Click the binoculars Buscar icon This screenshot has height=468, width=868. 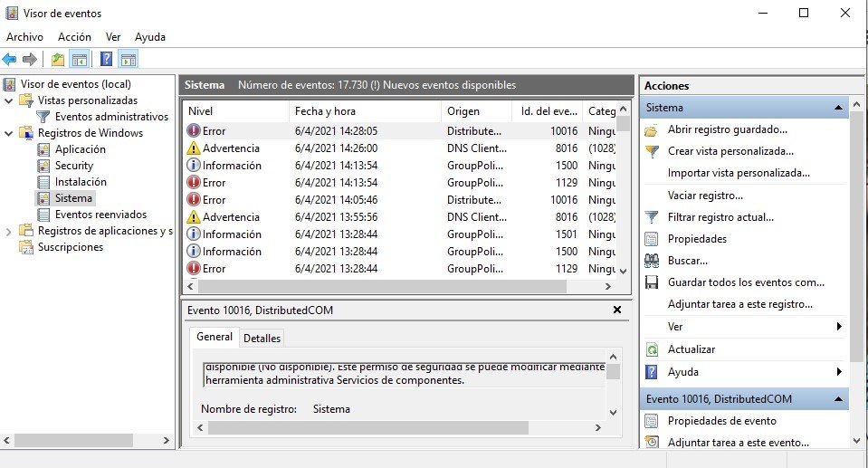click(651, 261)
